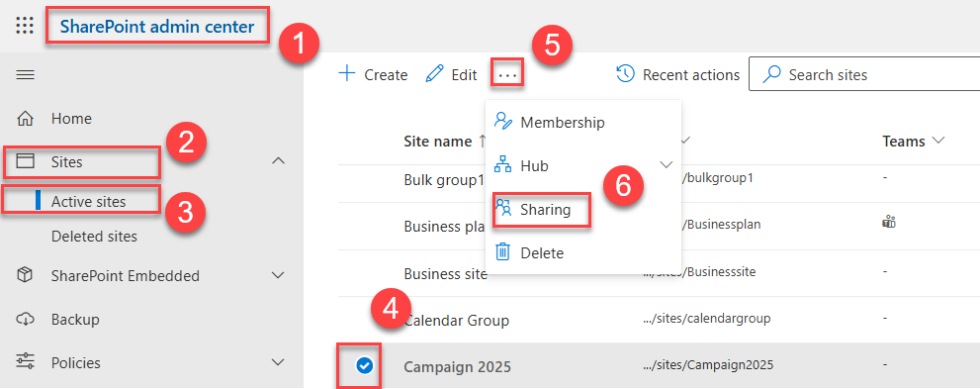Click the Home house icon

point(25,118)
